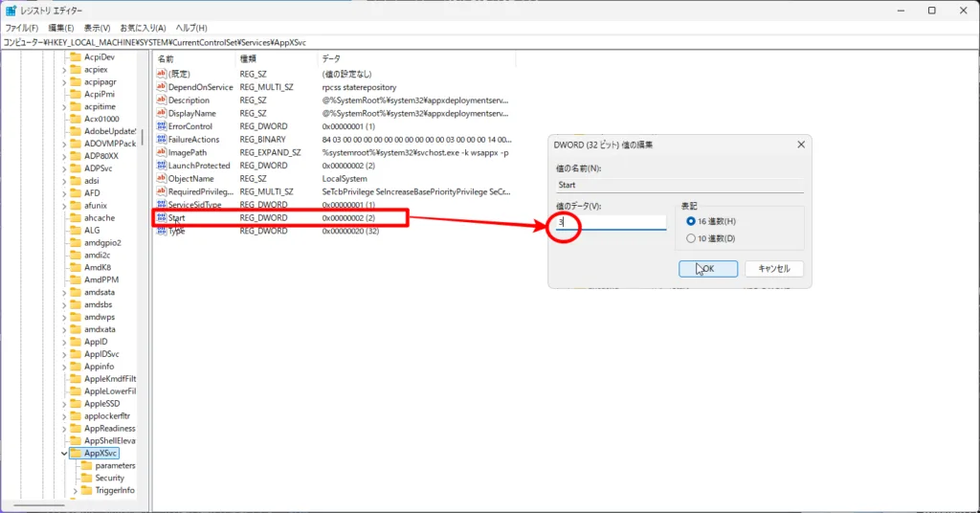The height and width of the screenshot is (513, 980).
Task: Click the LaunchProtected DWORD value icon
Action: (162, 166)
